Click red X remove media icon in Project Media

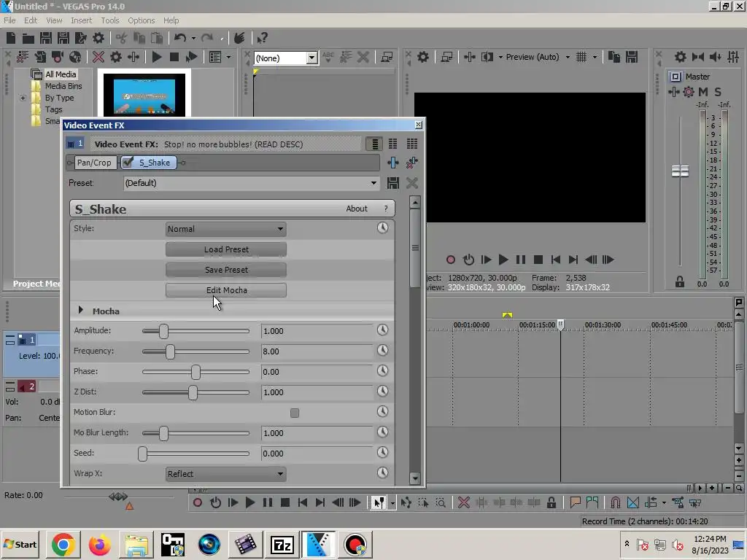pyautogui.click(x=98, y=57)
